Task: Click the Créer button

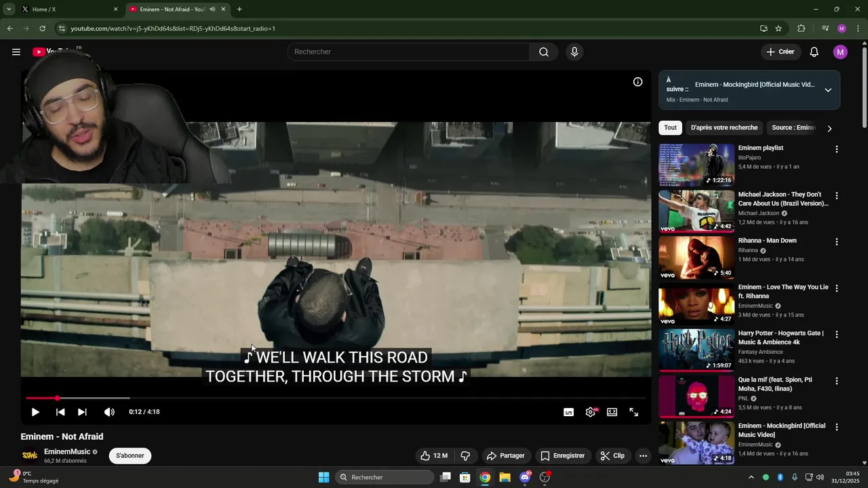Action: coord(781,52)
